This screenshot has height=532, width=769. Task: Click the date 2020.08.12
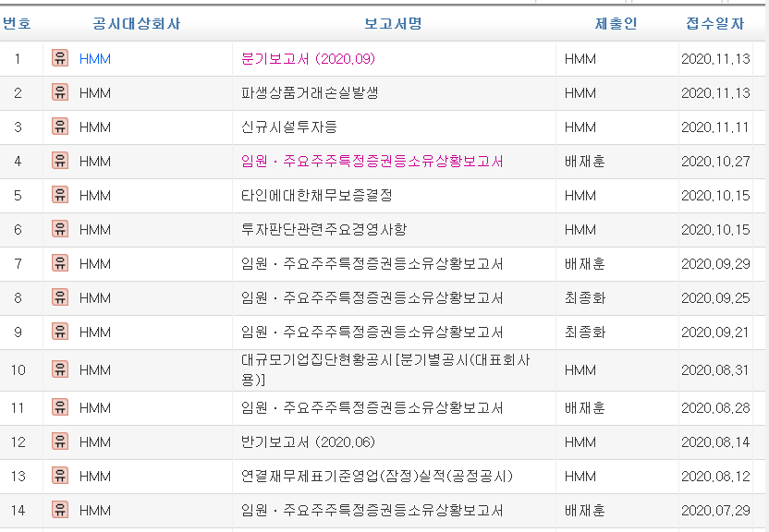point(715,477)
